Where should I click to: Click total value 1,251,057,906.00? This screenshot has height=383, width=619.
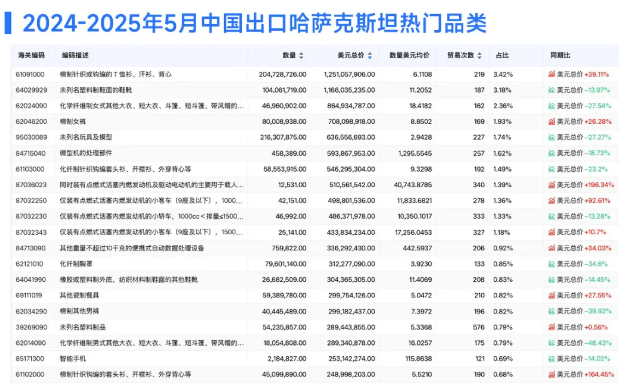[x=349, y=74]
